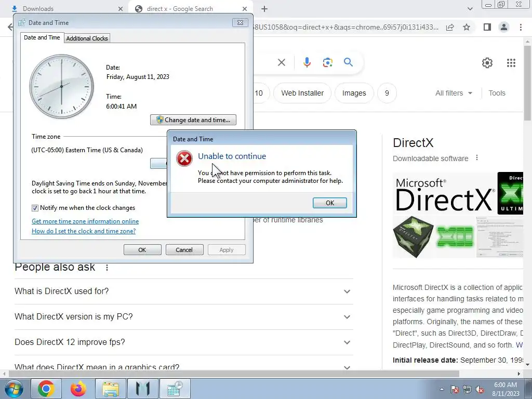Select the Web Installer filter chip
The width and height of the screenshot is (532, 399).
[302, 93]
